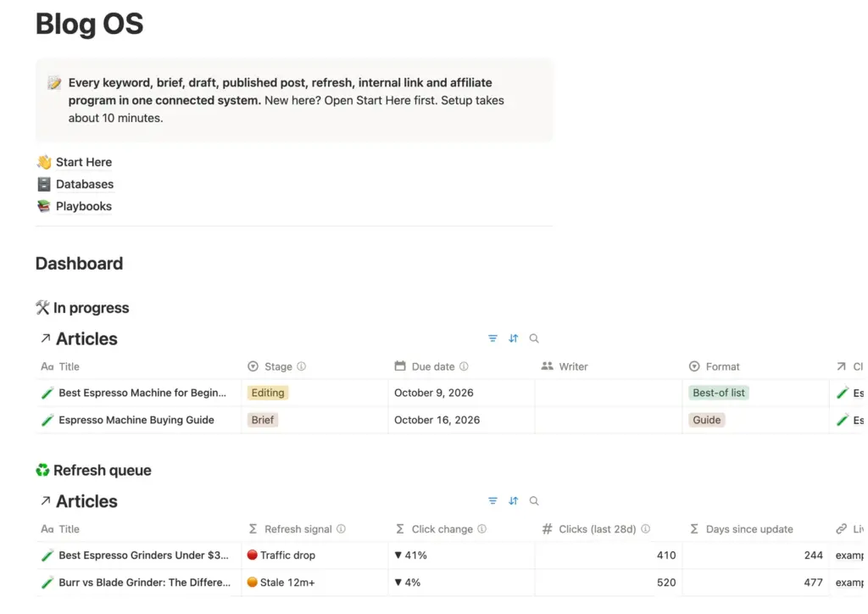The height and width of the screenshot is (614, 868).
Task: Click the Brief stage tag
Action: 263,421
